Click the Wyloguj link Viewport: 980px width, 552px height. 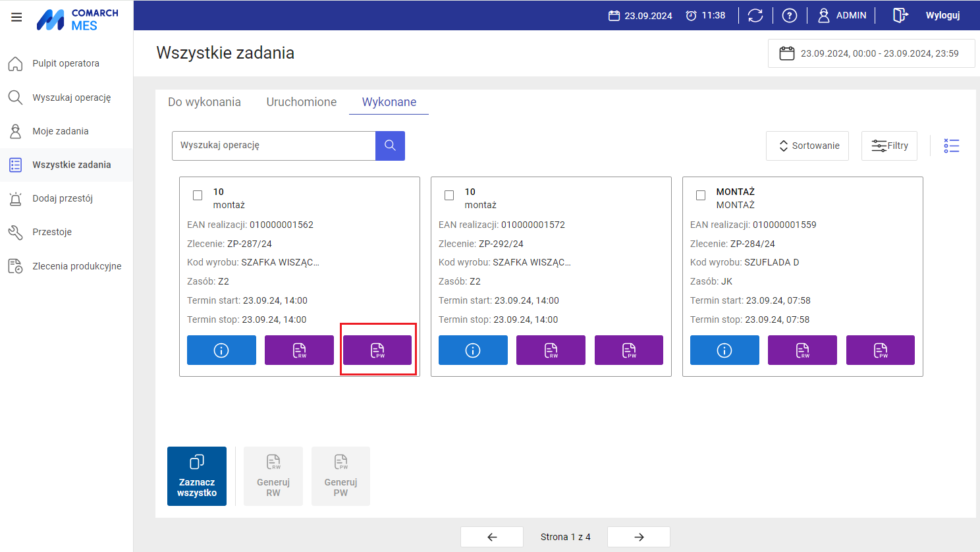[x=942, y=15]
